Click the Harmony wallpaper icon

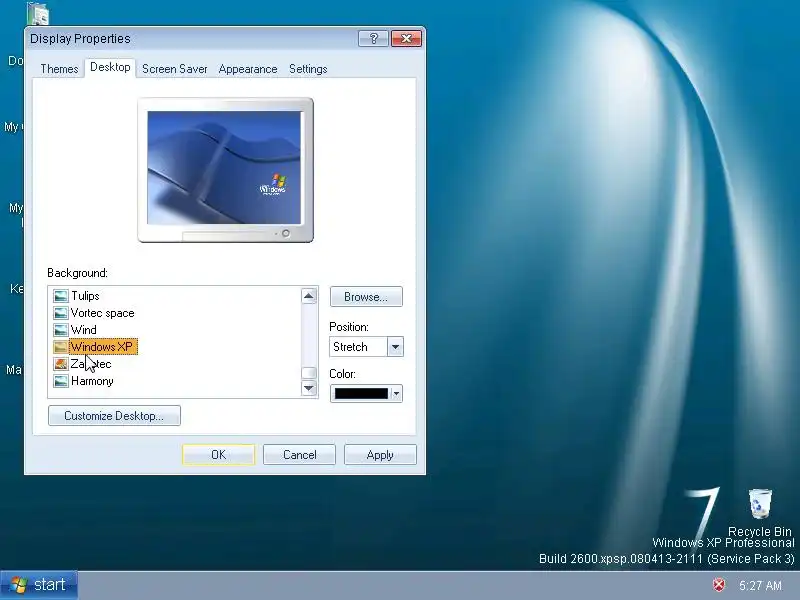(x=61, y=381)
